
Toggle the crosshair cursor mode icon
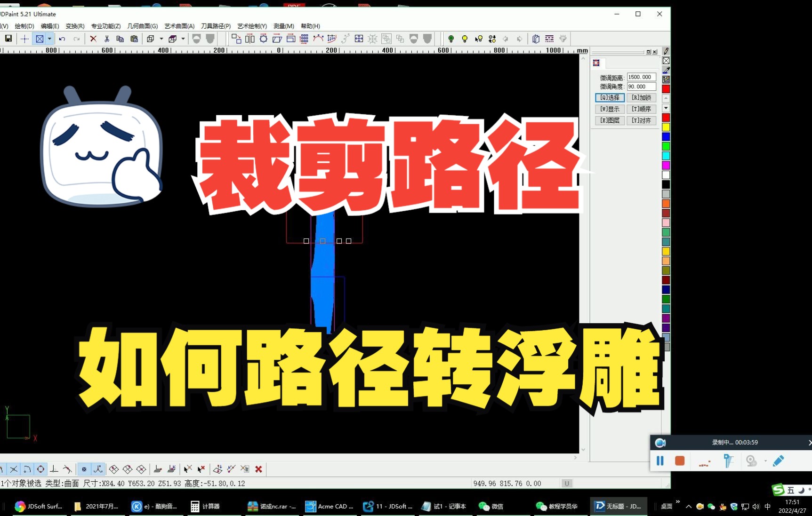25,39
